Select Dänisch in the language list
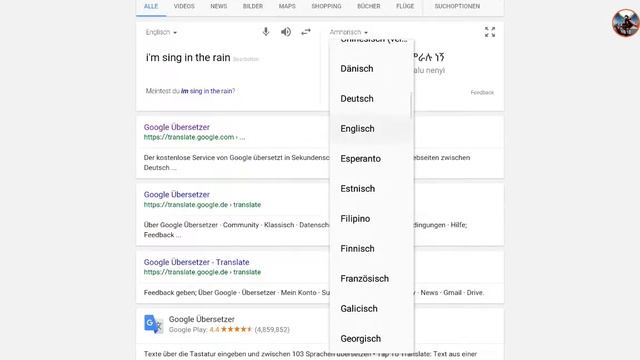The image size is (640, 360). coord(371,69)
